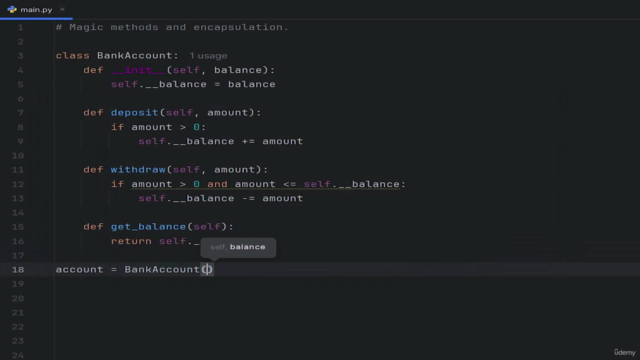Click line number 7 in the gutter
The image size is (640, 360).
(x=20, y=113)
